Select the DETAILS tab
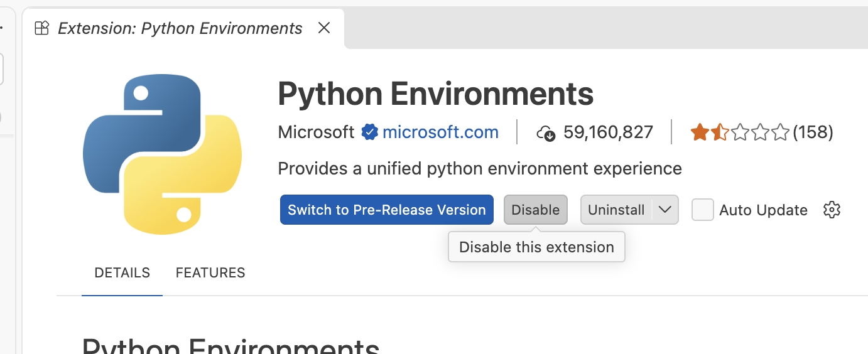868x354 pixels. coord(122,273)
